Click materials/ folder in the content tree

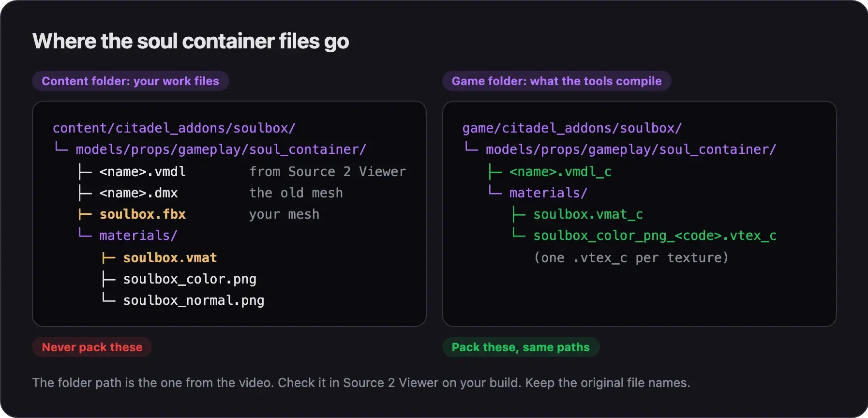(138, 236)
